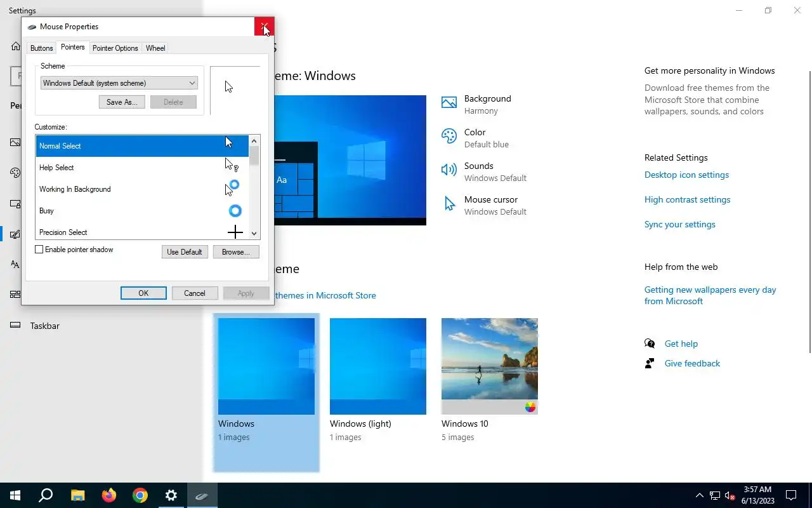
Task: Open Getting new wallpapers every day link
Action: tap(710, 295)
